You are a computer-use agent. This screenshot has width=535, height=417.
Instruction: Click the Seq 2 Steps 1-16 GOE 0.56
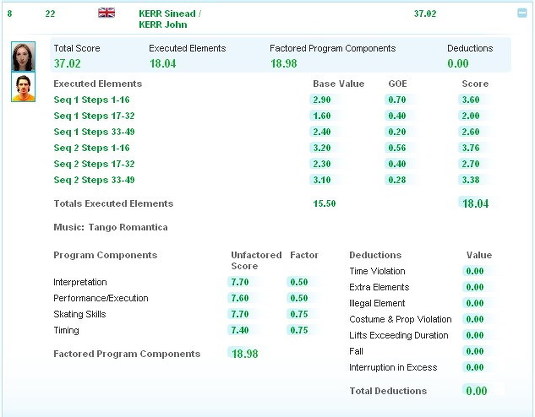[x=397, y=148]
